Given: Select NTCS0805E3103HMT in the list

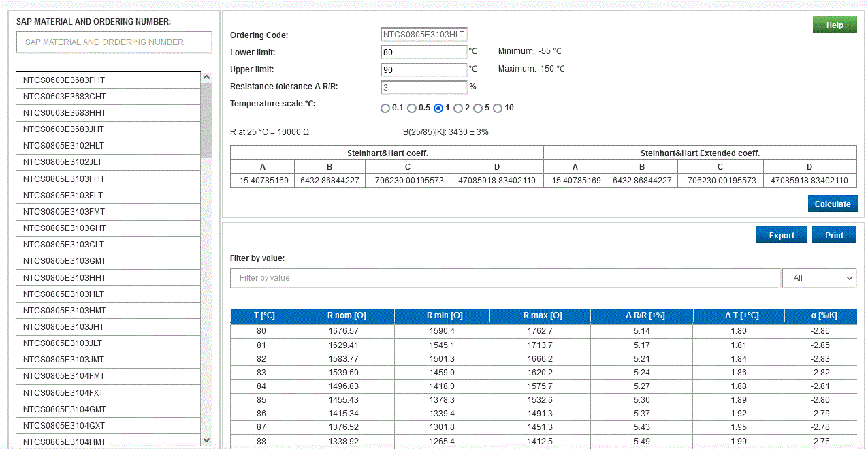Looking at the screenshot, I should (x=108, y=310).
